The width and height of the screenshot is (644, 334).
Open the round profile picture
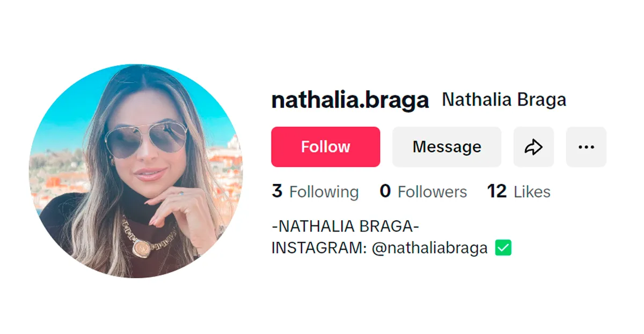click(x=136, y=171)
